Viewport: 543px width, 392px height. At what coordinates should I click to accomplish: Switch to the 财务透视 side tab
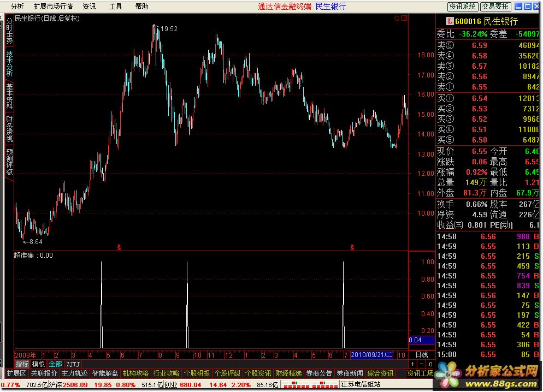[x=9, y=129]
